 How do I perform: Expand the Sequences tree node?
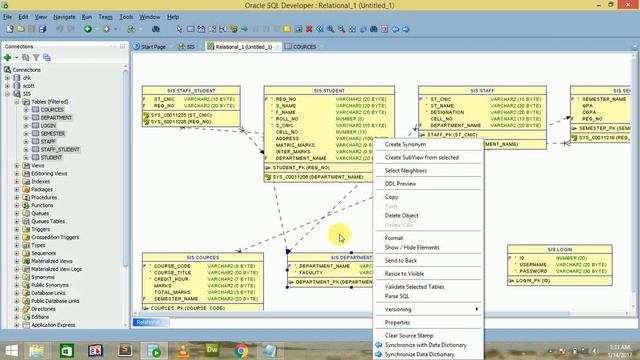point(17,253)
